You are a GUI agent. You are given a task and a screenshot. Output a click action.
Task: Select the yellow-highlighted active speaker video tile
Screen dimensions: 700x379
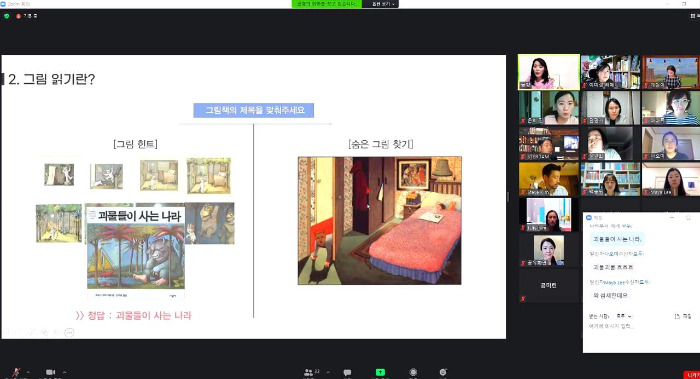[549, 72]
